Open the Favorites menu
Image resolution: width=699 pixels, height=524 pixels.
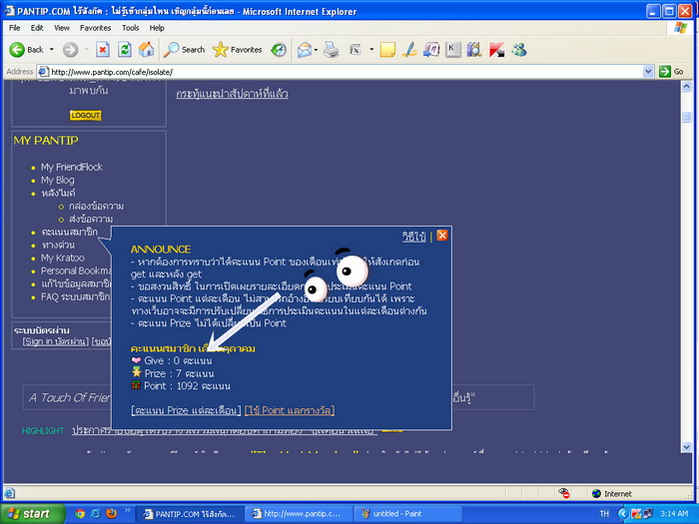tap(95, 28)
